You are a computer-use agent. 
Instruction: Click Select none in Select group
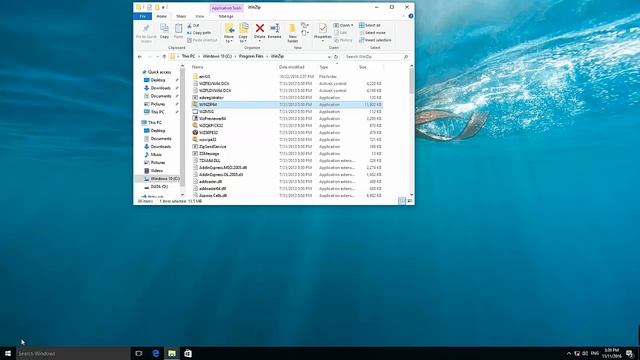pos(372,33)
